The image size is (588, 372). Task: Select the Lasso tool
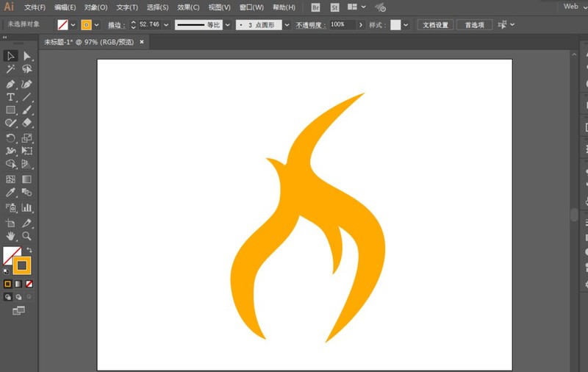coord(26,69)
